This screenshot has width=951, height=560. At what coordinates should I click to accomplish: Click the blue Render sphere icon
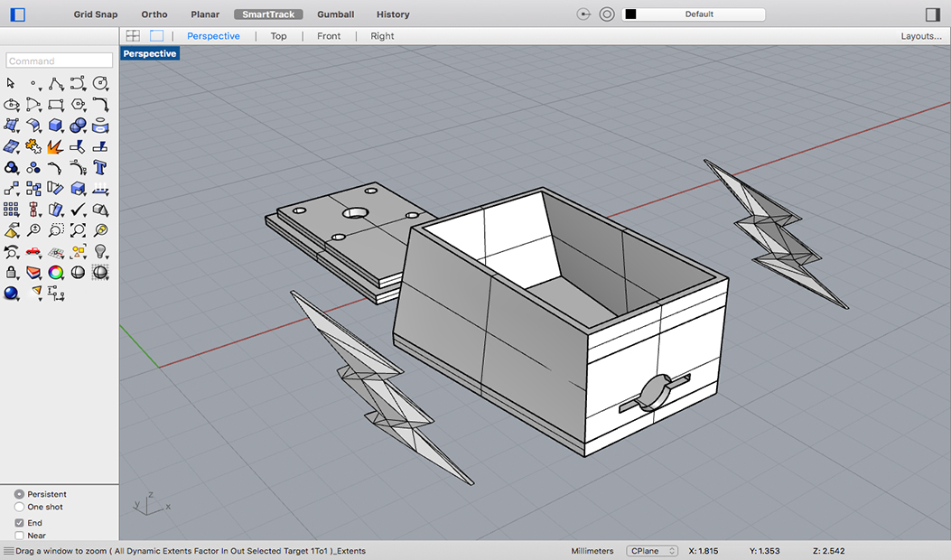[11, 294]
